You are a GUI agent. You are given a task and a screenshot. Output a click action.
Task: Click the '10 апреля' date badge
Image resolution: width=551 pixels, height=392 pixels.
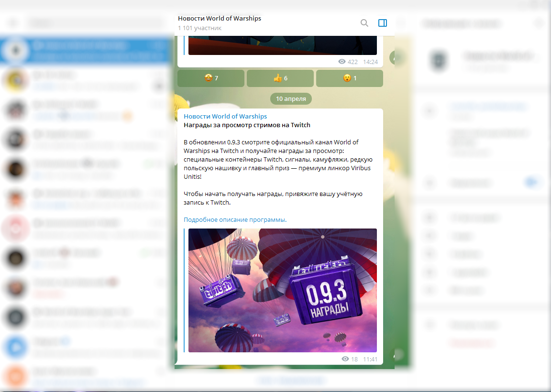(x=291, y=98)
